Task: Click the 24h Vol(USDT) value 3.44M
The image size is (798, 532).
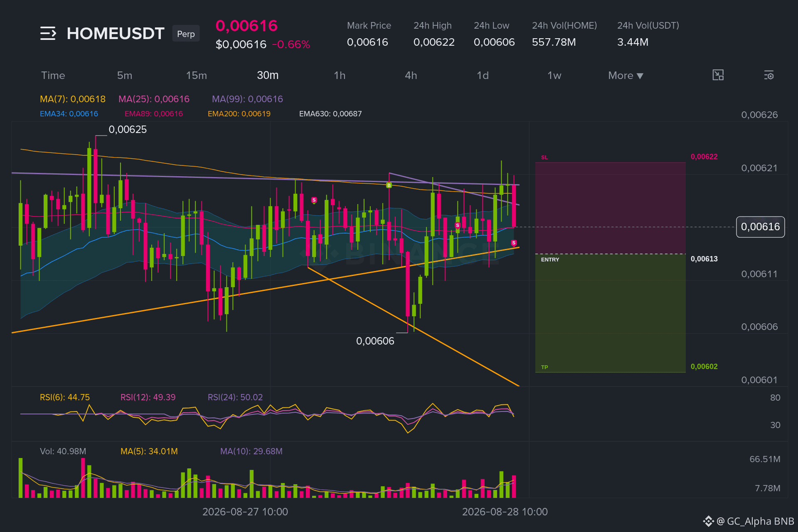Action: point(633,42)
